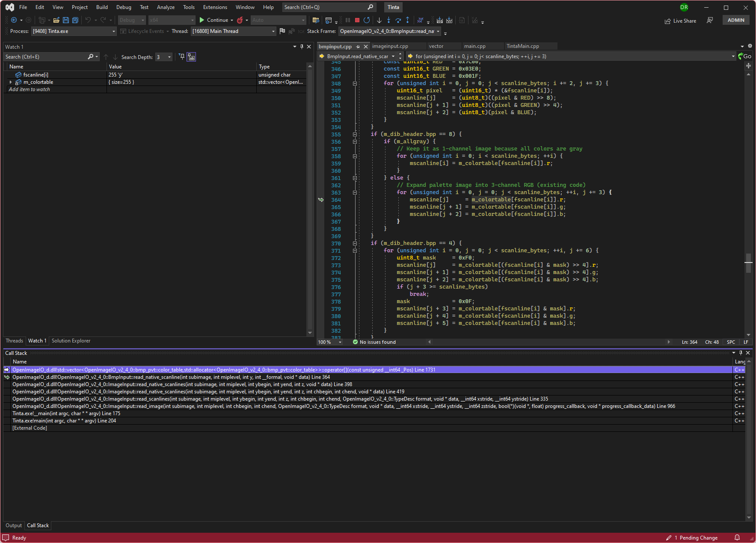Image resolution: width=756 pixels, height=543 pixels.
Task: Select the Solution Explorer tab at bottom left
Action: coord(71,340)
